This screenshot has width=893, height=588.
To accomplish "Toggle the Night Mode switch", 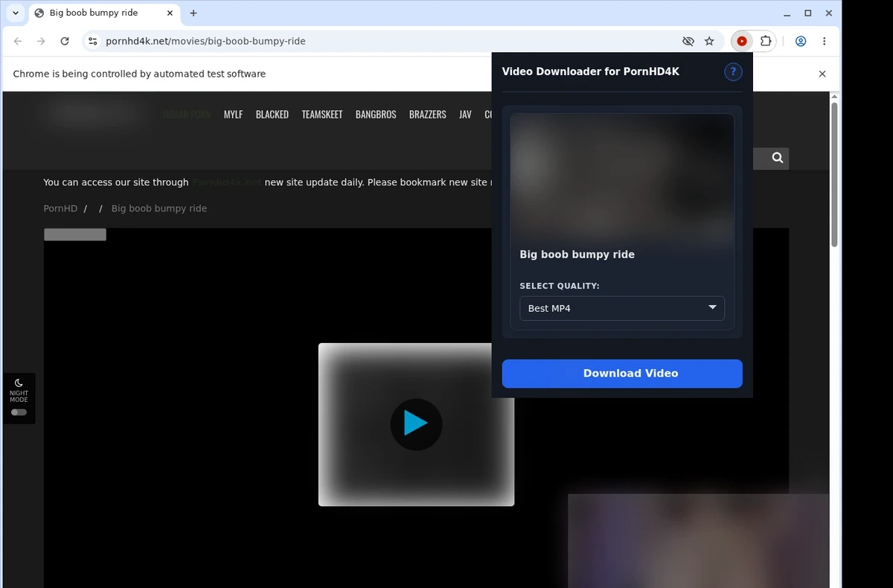I will pos(19,412).
